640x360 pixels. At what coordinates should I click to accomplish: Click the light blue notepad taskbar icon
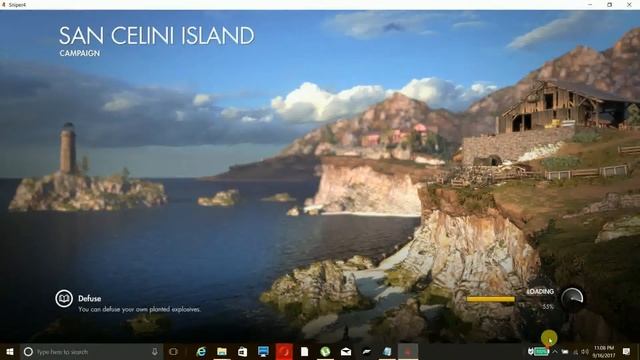(x=387, y=352)
